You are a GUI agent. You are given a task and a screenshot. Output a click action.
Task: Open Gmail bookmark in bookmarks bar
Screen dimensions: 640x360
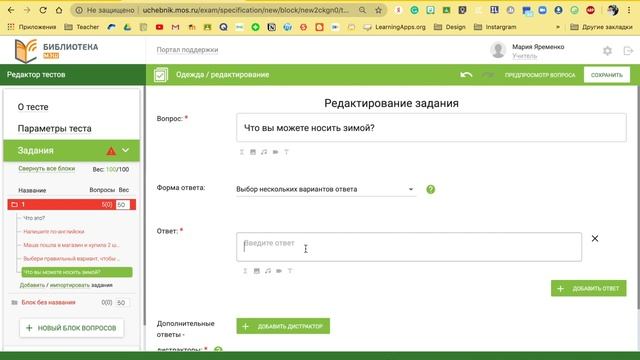pyautogui.click(x=176, y=27)
